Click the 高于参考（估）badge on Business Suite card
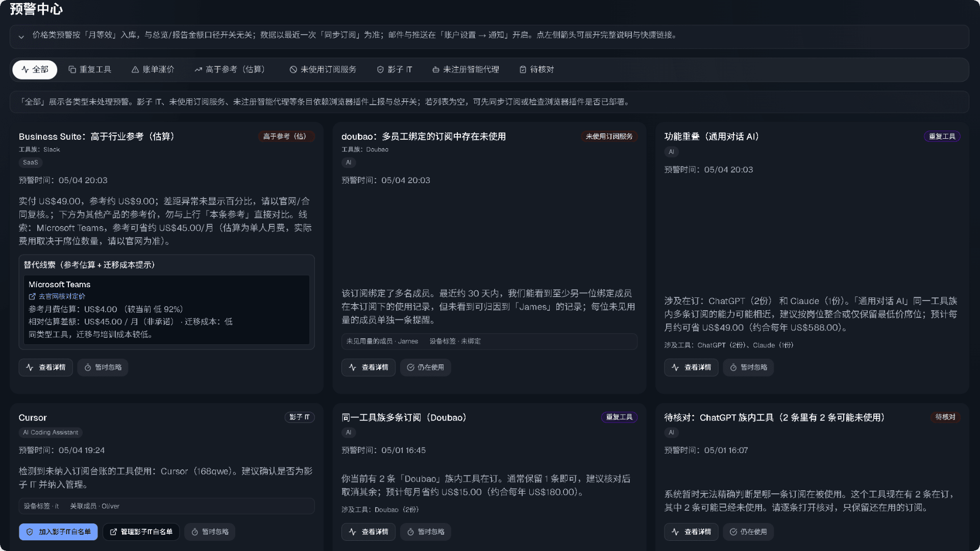Viewport: 980px width, 551px height. [286, 136]
